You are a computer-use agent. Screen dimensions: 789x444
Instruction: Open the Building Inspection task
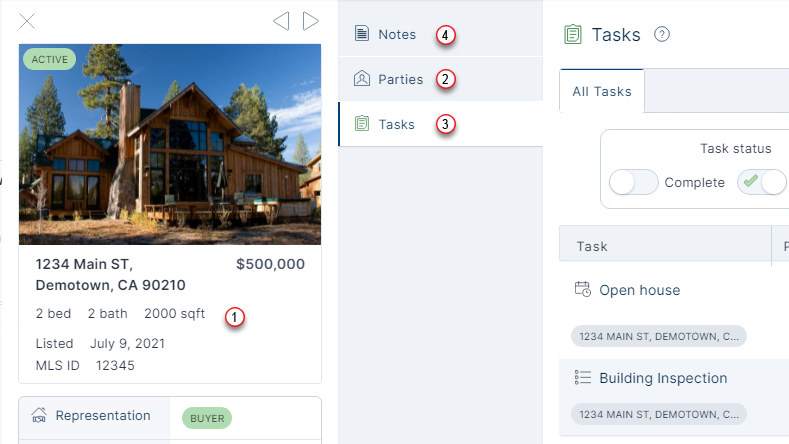point(663,378)
